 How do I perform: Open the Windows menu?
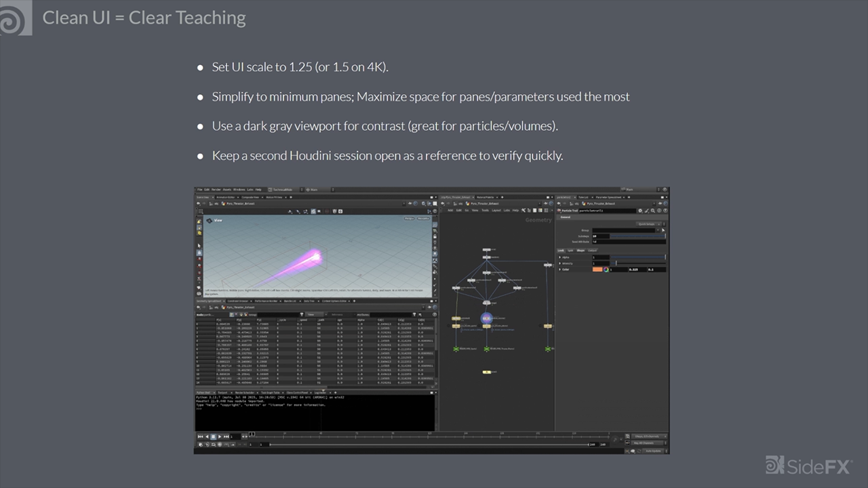pyautogui.click(x=239, y=190)
